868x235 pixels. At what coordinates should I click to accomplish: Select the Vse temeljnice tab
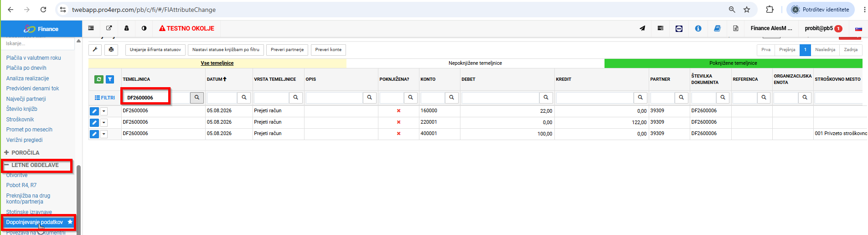[x=217, y=63]
